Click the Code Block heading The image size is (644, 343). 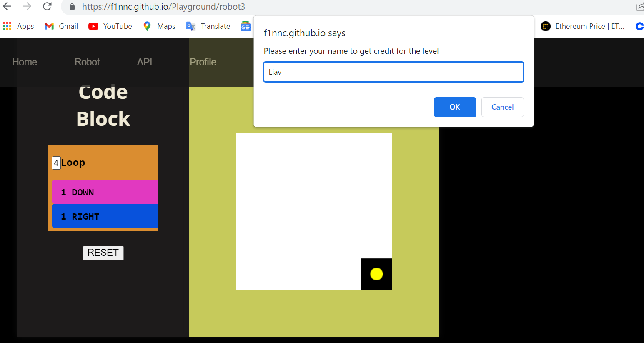coord(103,105)
